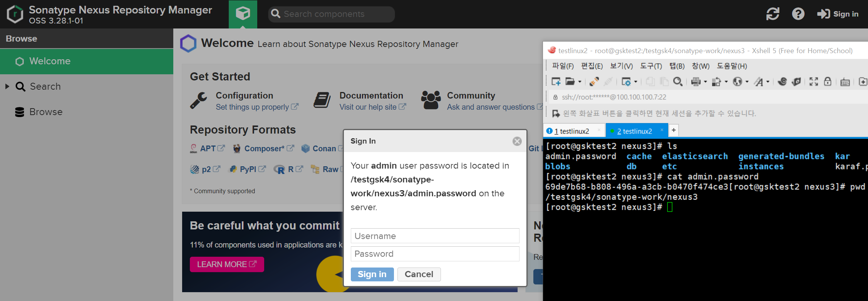Expand the Open folder dropdown arrow in Xshell
Image resolution: width=868 pixels, height=301 pixels.
(x=580, y=82)
